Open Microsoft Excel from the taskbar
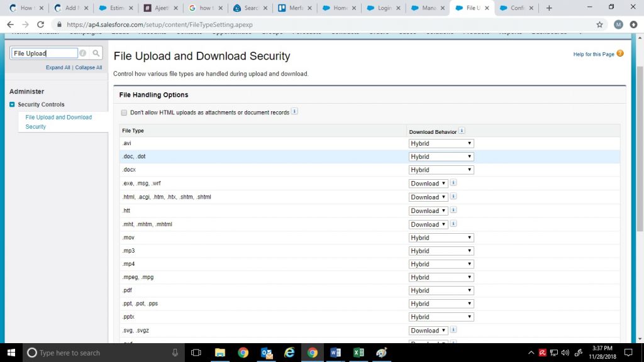The width and height of the screenshot is (644, 362). click(x=358, y=353)
